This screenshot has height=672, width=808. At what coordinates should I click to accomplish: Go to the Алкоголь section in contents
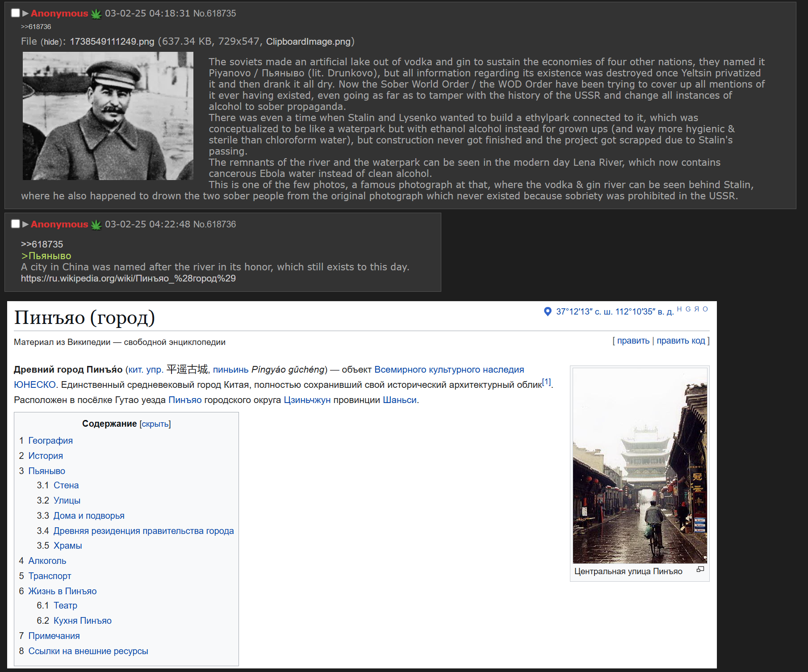point(47,561)
